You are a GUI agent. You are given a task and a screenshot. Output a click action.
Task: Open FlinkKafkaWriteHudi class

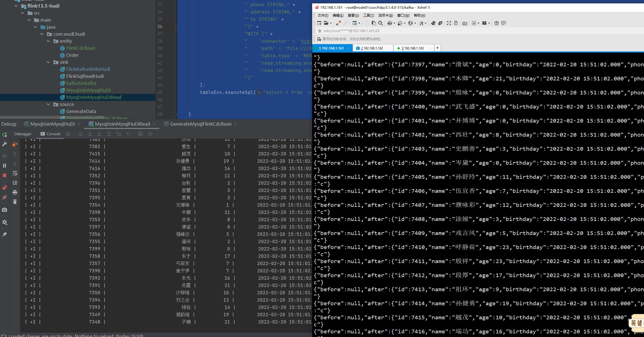pos(88,69)
